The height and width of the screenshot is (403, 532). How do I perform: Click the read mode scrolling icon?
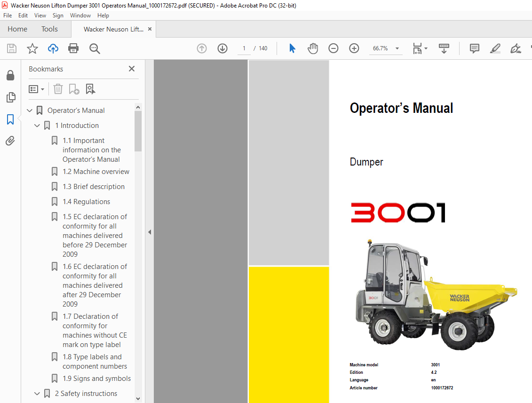click(x=444, y=48)
